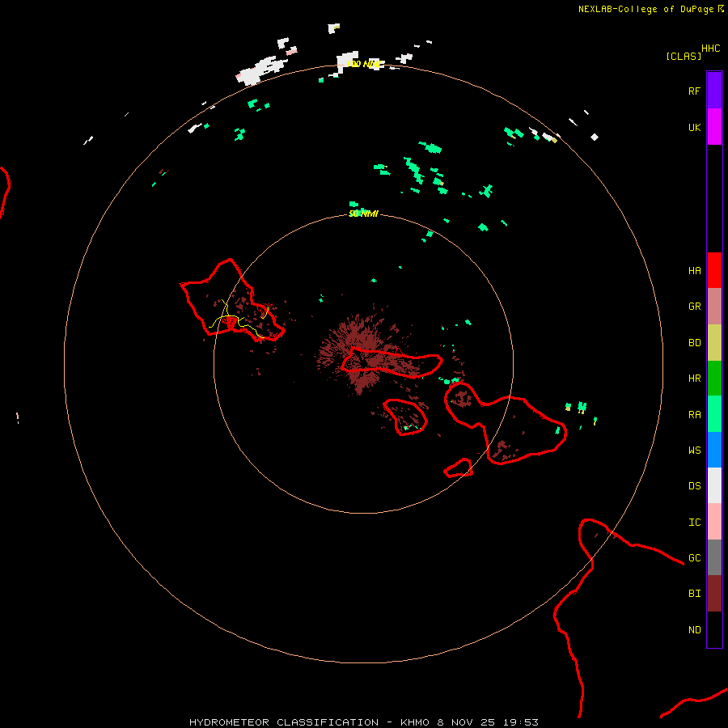Click the HA legend label

[695, 271]
